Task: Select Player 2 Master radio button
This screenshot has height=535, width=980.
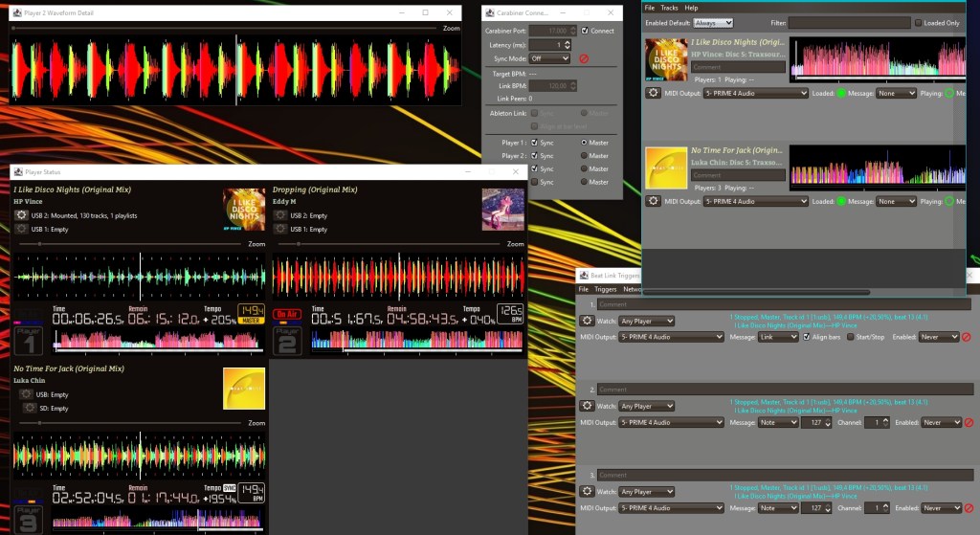Action: coord(584,156)
